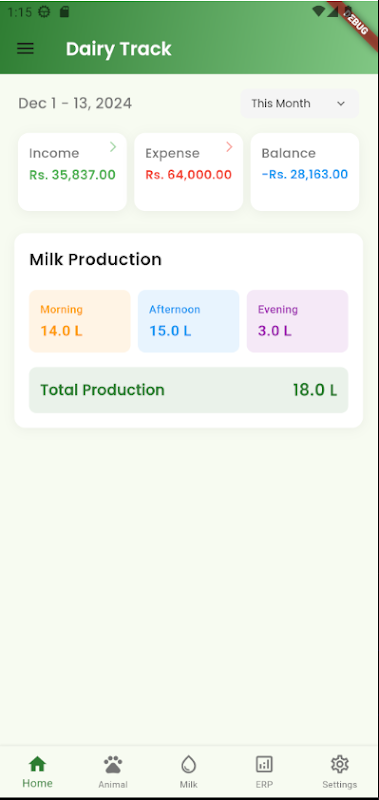Select the Morning 14.0 L tile
Image resolution: width=379 pixels, height=800 pixels.
[80, 321]
